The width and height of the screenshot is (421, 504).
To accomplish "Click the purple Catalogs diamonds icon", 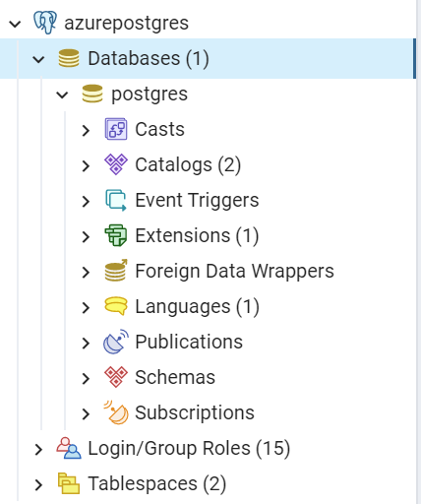I will [116, 164].
